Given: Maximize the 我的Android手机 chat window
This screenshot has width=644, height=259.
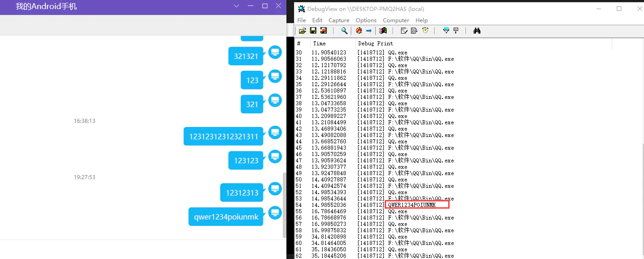Looking at the screenshot, I should (x=265, y=6).
